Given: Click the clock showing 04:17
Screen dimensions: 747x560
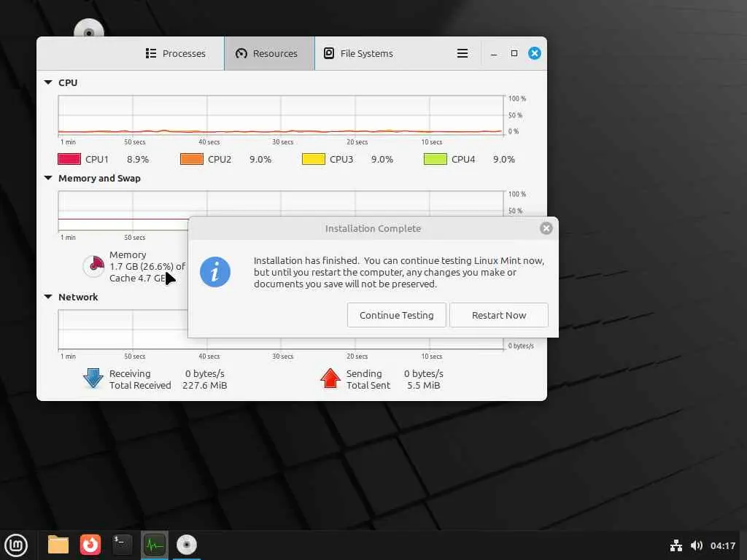Looking at the screenshot, I should (723, 545).
